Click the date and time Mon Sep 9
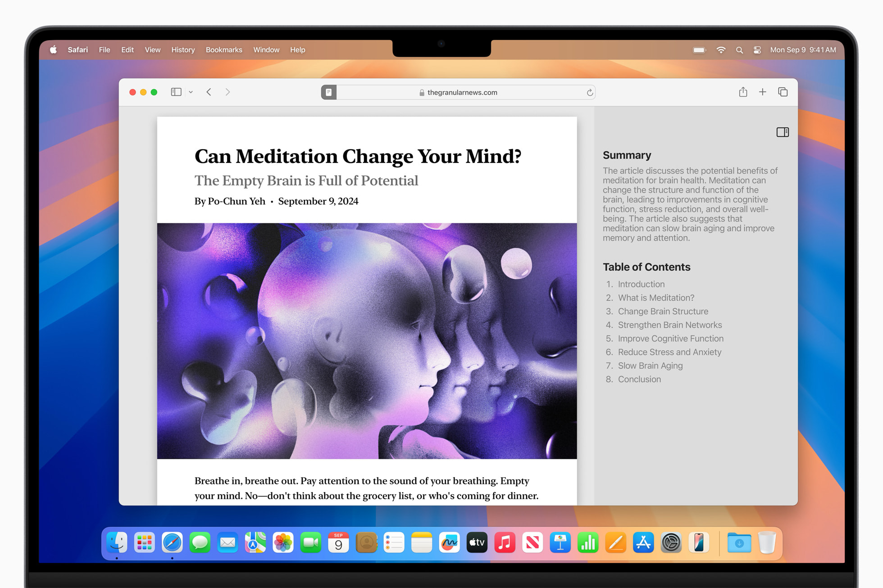Image resolution: width=883 pixels, height=588 pixels. [803, 50]
